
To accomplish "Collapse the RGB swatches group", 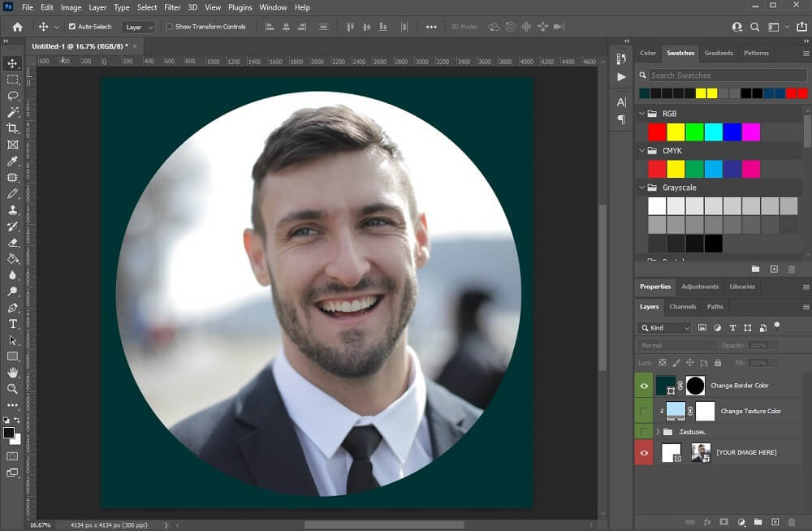I will pyautogui.click(x=642, y=114).
